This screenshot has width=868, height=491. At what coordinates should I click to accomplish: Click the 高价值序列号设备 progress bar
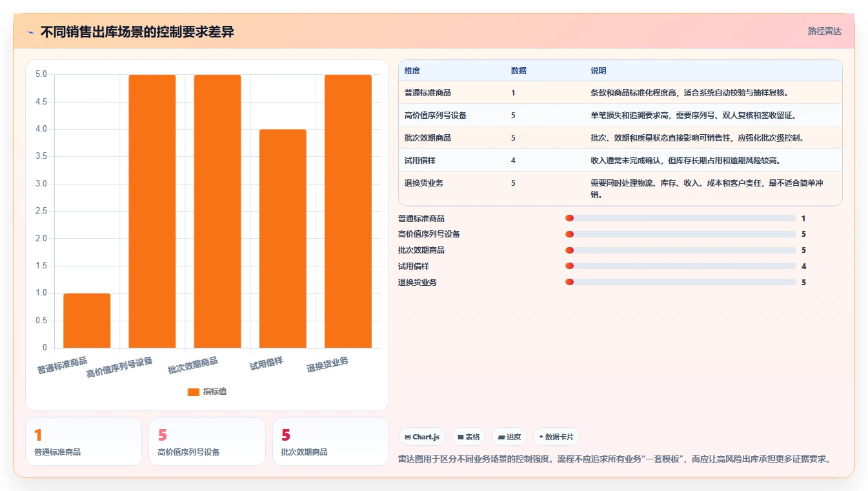680,234
